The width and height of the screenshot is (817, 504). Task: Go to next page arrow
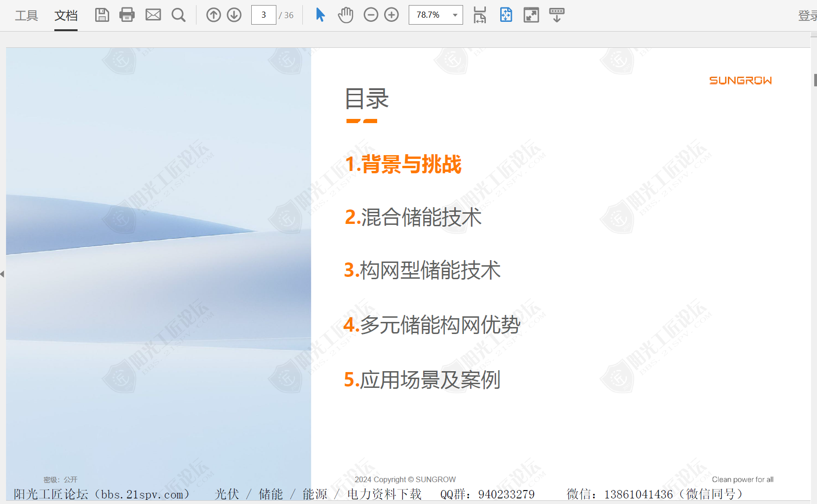tap(234, 15)
